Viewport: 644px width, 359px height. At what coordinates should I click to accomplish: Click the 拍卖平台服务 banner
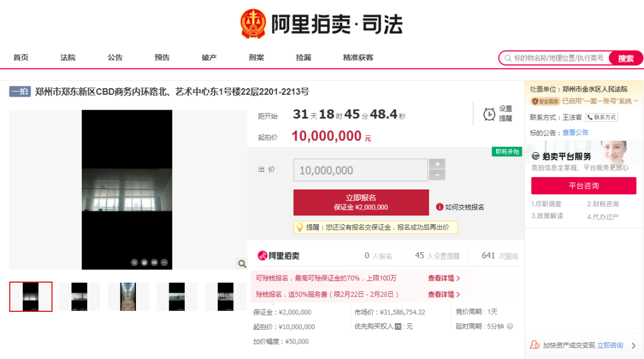(584, 156)
